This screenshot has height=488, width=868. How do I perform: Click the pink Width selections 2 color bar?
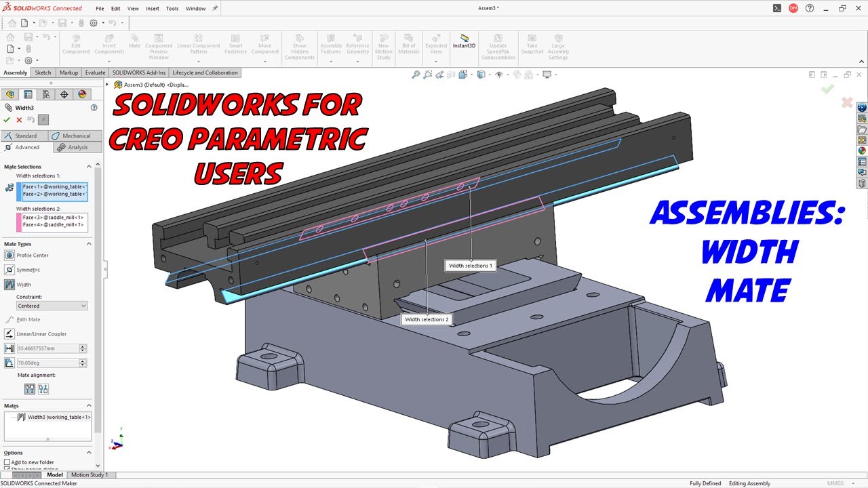[x=18, y=222]
